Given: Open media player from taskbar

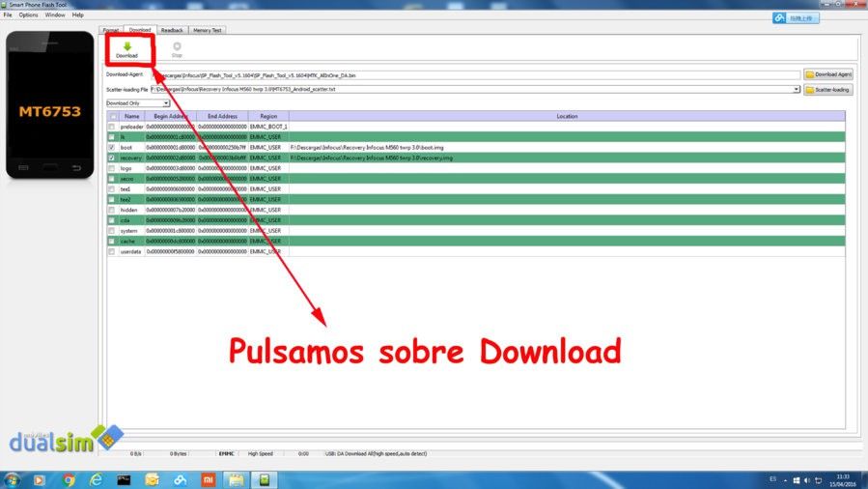Looking at the screenshot, I should pyautogui.click(x=39, y=480).
